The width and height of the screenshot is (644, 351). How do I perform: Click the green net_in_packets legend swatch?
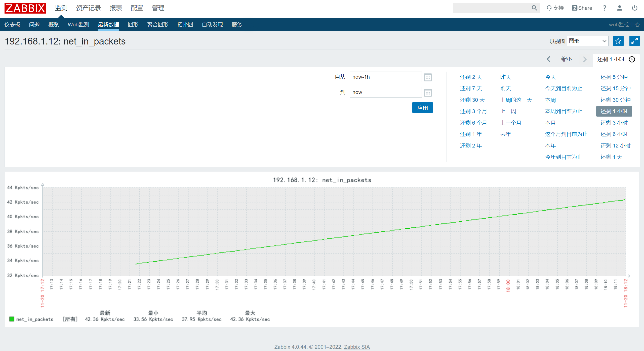(x=12, y=319)
